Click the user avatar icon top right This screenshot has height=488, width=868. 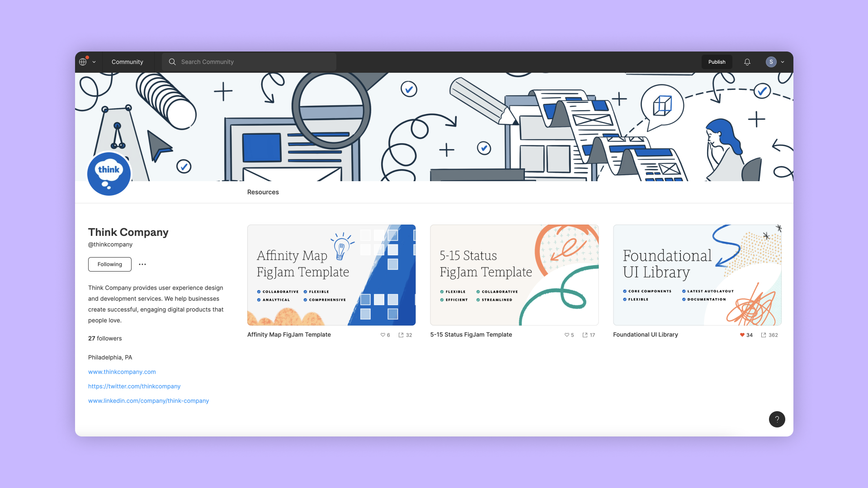tap(771, 61)
